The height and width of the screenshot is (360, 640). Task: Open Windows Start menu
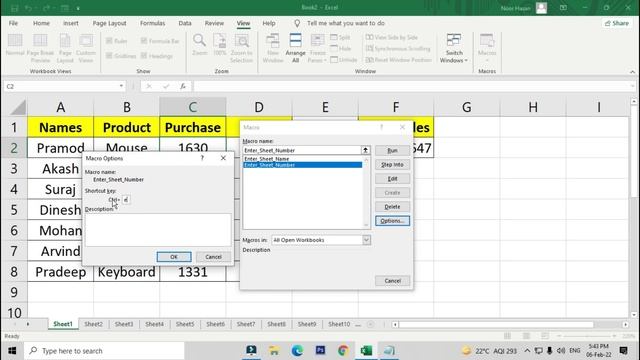12,351
